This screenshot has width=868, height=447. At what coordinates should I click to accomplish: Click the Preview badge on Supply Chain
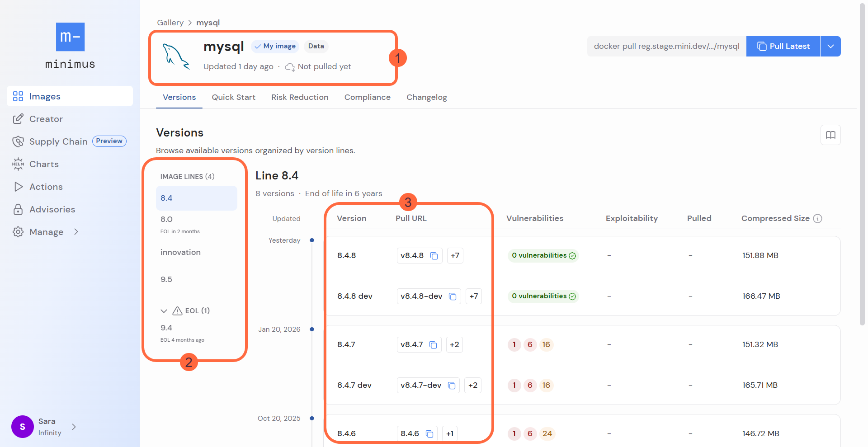pyautogui.click(x=109, y=141)
